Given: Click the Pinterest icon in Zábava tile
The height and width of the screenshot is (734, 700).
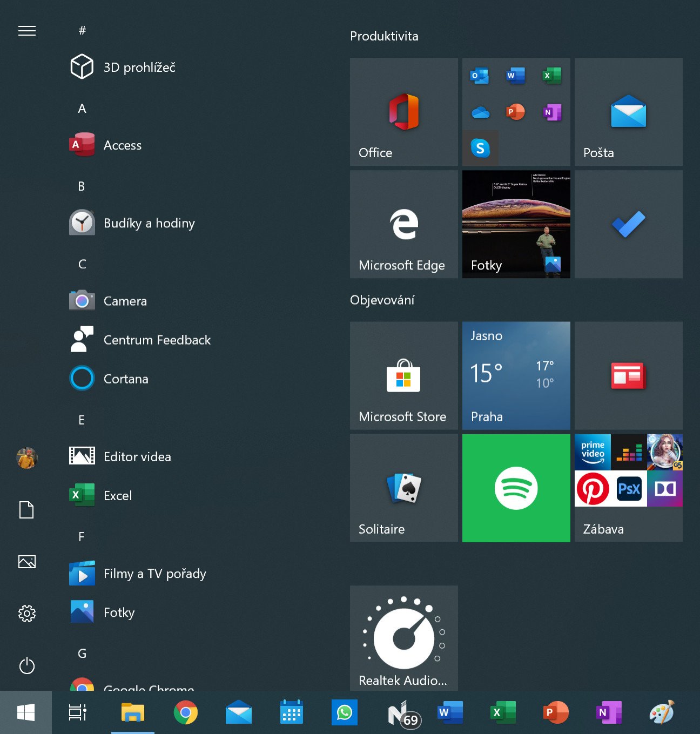Looking at the screenshot, I should click(593, 488).
